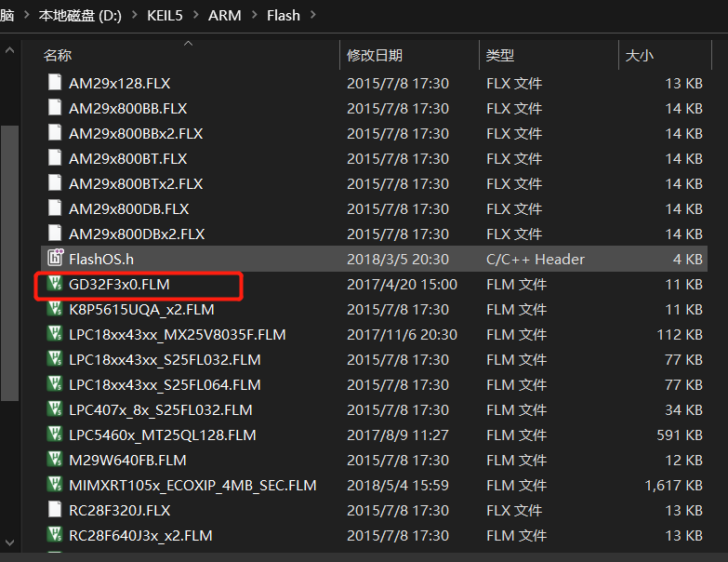Viewport: 728px width, 562px height.
Task: Select file name LPC18xx43xx_MX25V8035F.FLM
Action: tap(178, 334)
